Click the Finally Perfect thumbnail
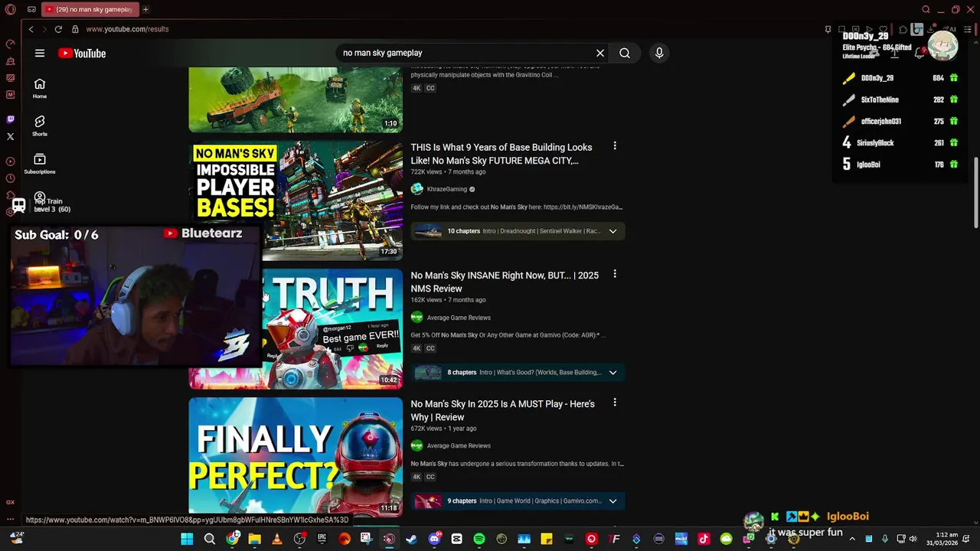980x551 pixels. (x=296, y=455)
